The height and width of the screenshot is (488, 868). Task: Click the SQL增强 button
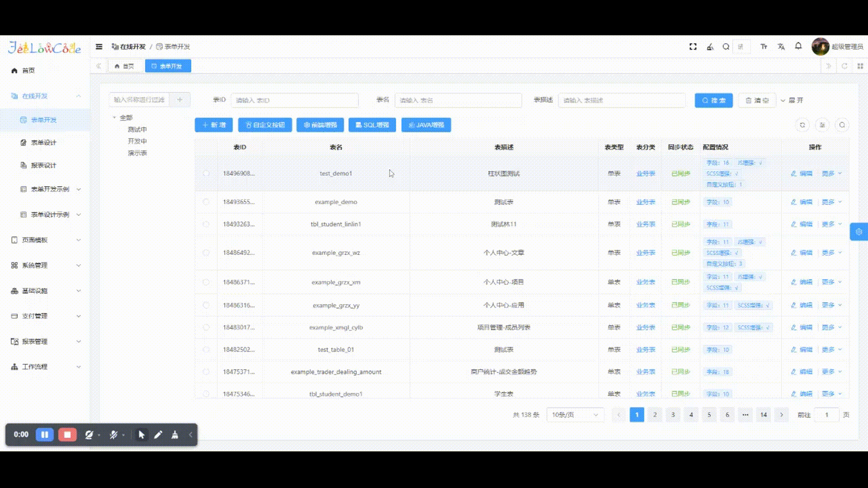tap(372, 125)
